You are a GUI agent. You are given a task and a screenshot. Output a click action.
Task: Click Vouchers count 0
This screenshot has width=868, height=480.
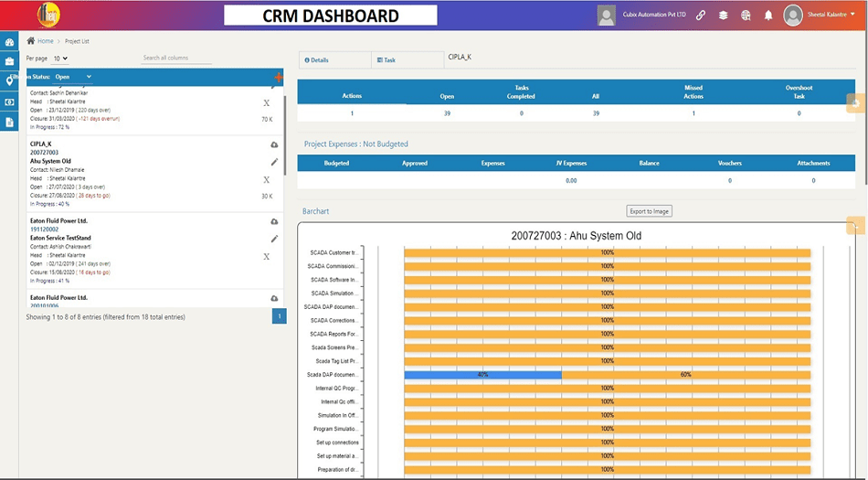(730, 180)
